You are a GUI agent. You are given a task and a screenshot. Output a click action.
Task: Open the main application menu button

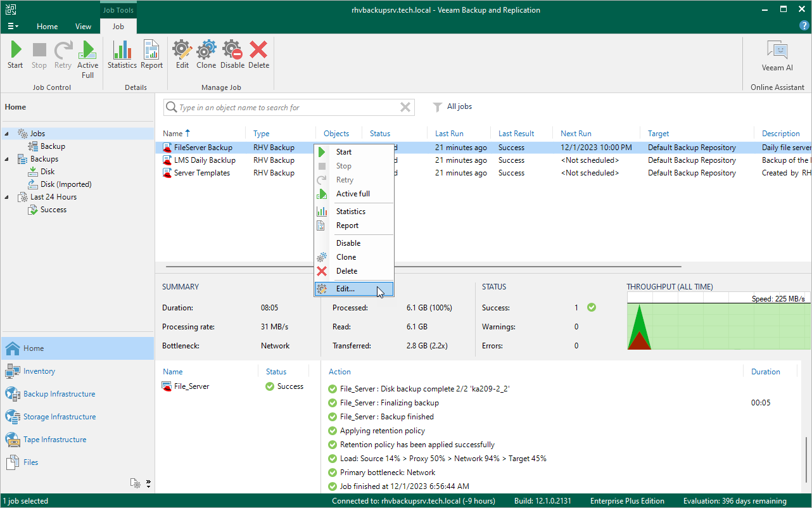tap(13, 27)
